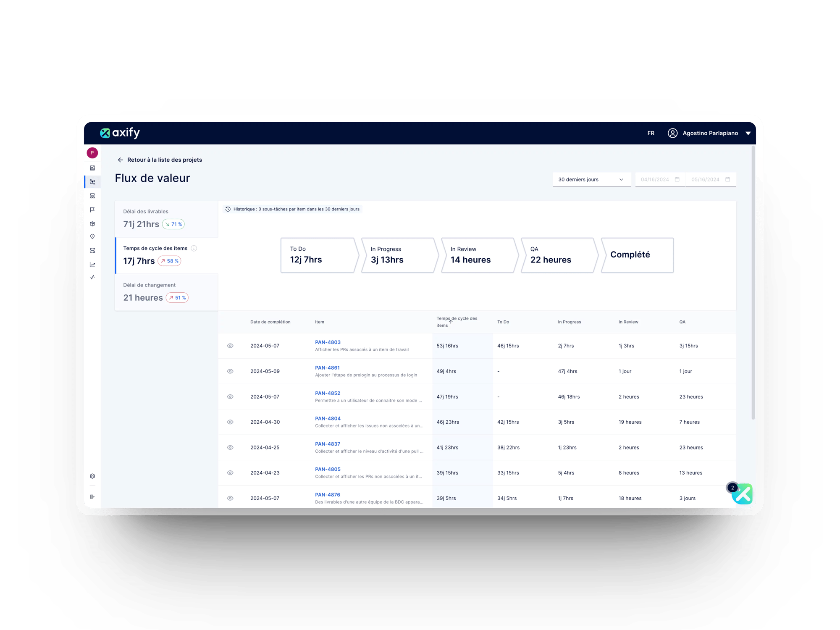Screen dimensions: 840x630
Task: Open the settings gear icon
Action: point(92,476)
